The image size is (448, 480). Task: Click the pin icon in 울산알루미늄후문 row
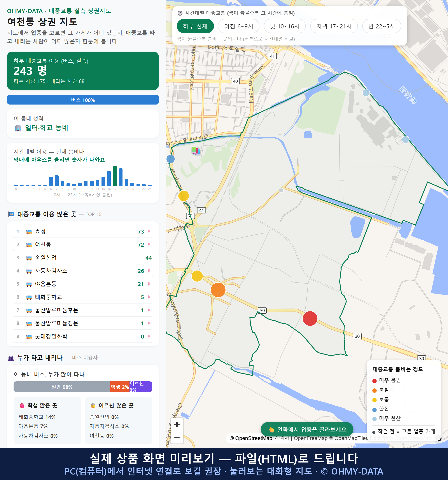[149, 311]
